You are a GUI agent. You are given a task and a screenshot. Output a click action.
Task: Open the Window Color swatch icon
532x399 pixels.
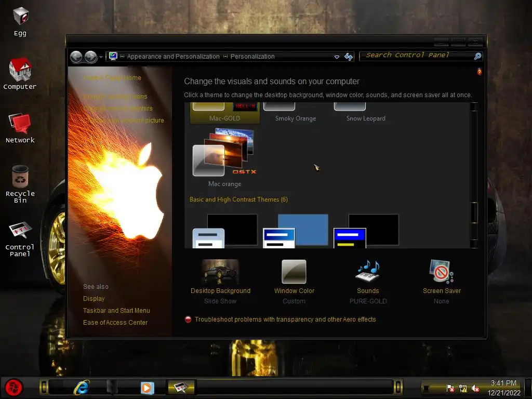294,272
